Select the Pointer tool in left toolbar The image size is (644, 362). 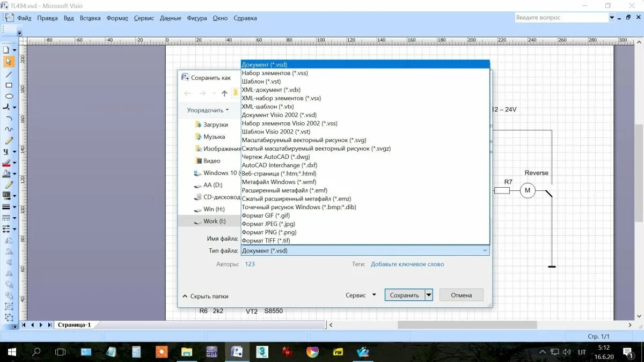coord(9,62)
